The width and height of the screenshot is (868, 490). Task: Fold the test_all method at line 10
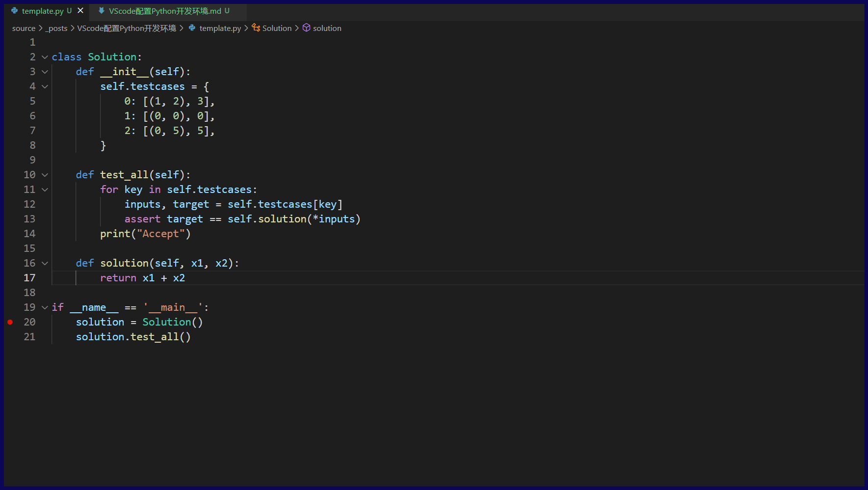[x=45, y=175]
